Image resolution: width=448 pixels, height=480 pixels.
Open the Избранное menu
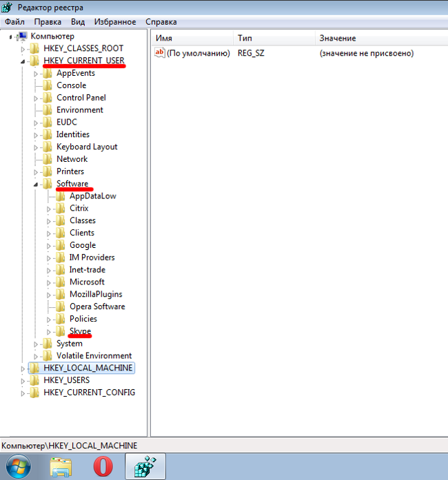(x=115, y=22)
